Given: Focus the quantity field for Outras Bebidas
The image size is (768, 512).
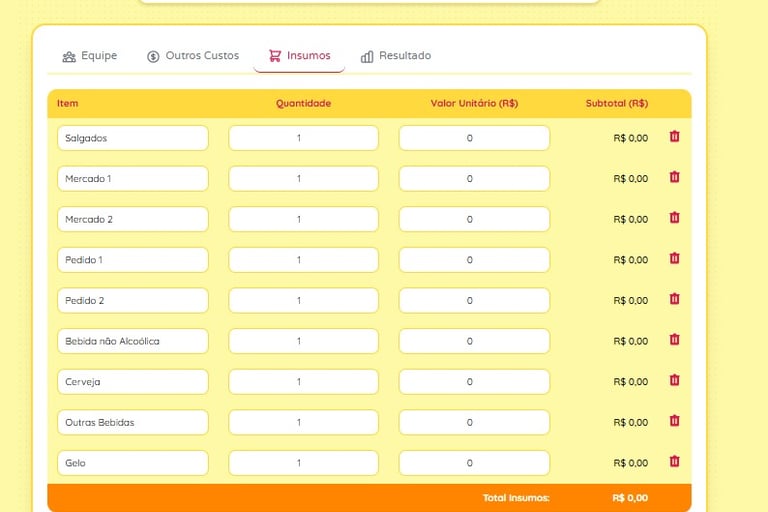Looking at the screenshot, I should [303, 423].
